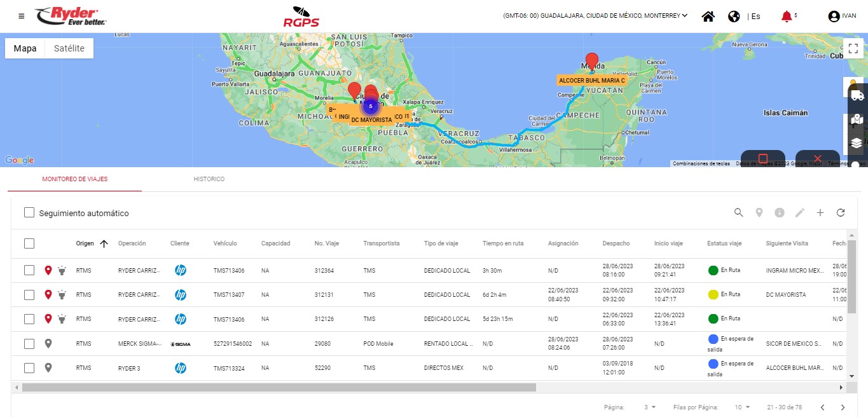Expand the rows per page dropdown
Viewport: 868px width, 417px height.
click(742, 407)
